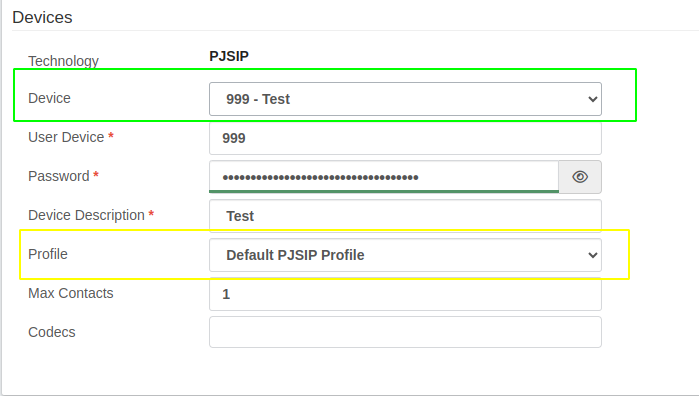Image resolution: width=699 pixels, height=396 pixels.
Task: Click the Password label
Action: (59, 176)
